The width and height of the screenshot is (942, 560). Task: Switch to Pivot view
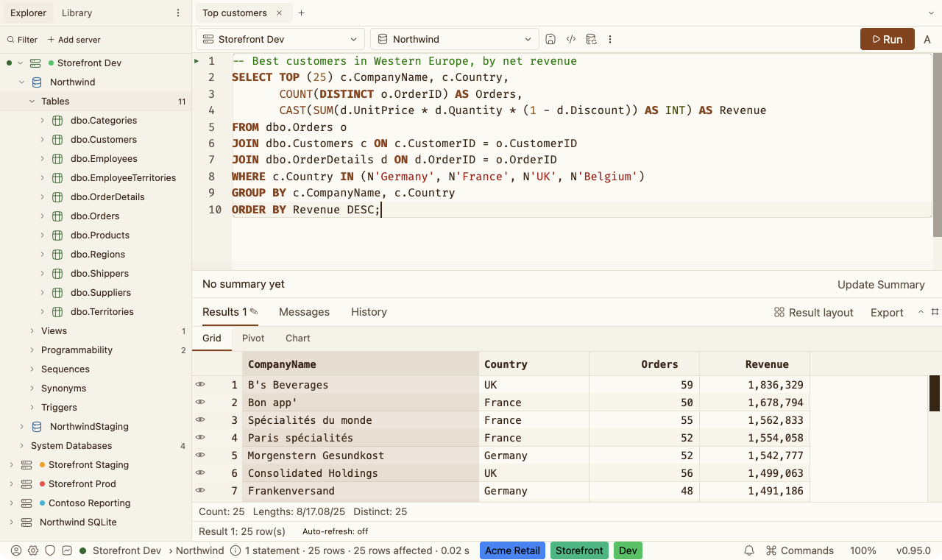[x=253, y=339]
